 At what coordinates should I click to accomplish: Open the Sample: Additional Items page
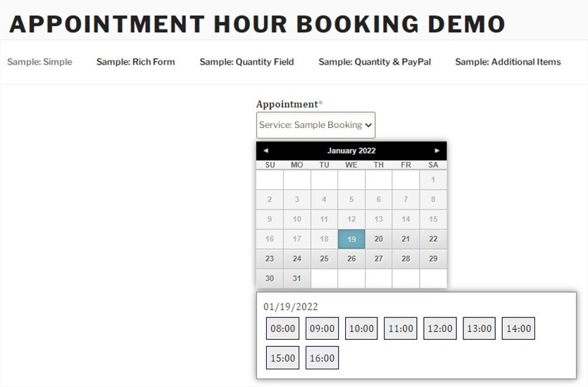coord(508,62)
